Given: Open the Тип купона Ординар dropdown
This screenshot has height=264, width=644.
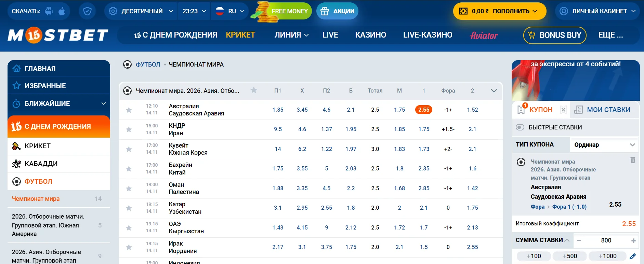Looking at the screenshot, I should (604, 145).
